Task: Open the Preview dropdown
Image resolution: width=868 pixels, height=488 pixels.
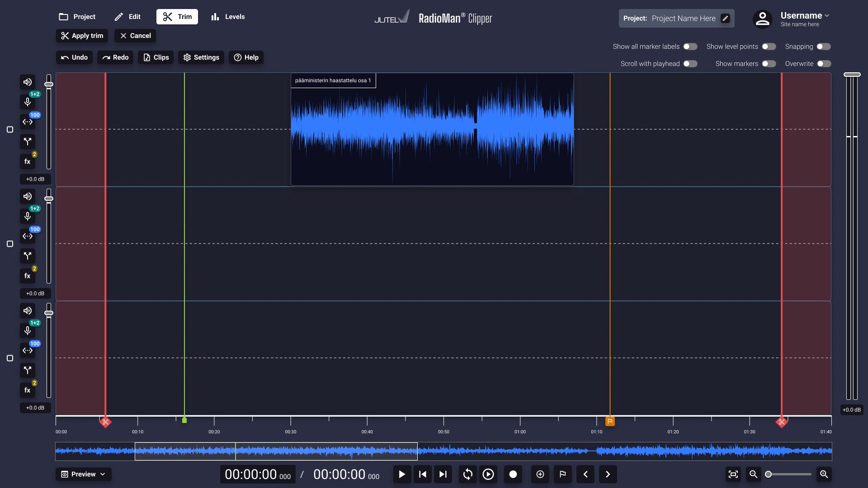Action: click(x=84, y=474)
